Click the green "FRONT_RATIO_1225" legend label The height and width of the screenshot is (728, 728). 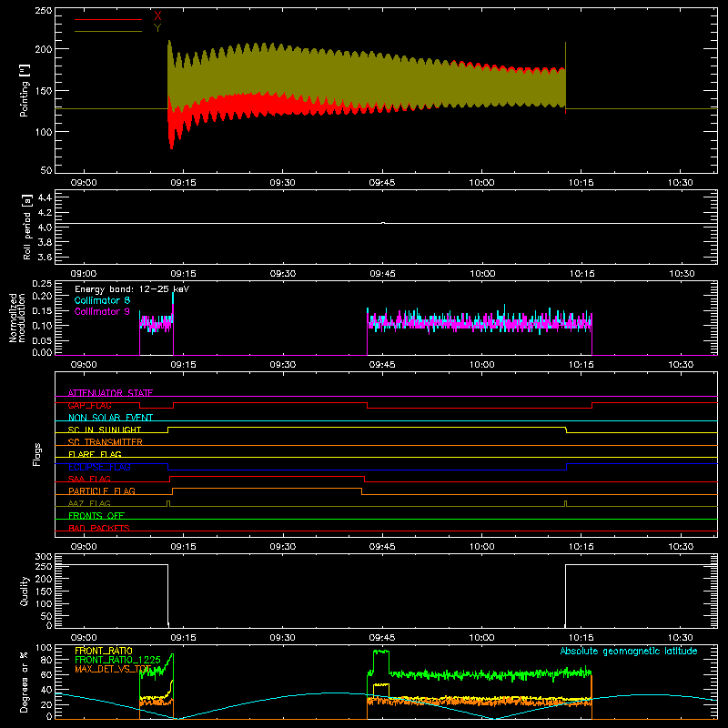118,660
